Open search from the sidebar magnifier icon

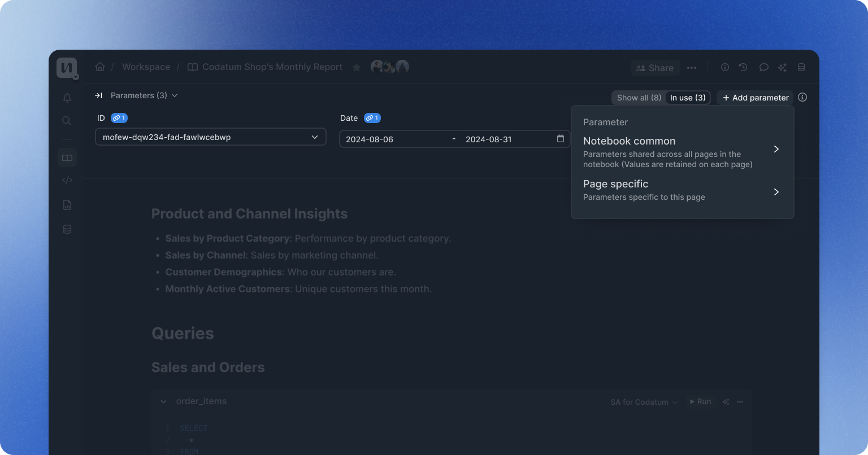67,121
